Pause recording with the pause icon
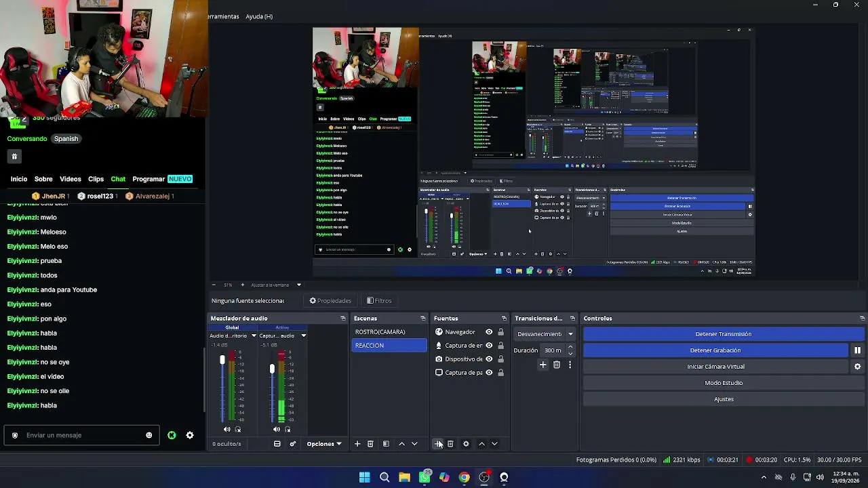Viewport: 868px width, 488px height. coord(857,350)
